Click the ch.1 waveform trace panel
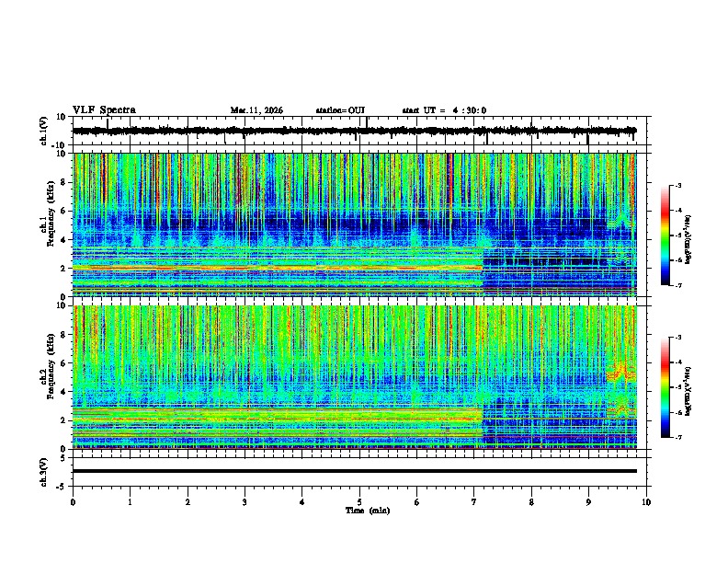 [x=361, y=131]
